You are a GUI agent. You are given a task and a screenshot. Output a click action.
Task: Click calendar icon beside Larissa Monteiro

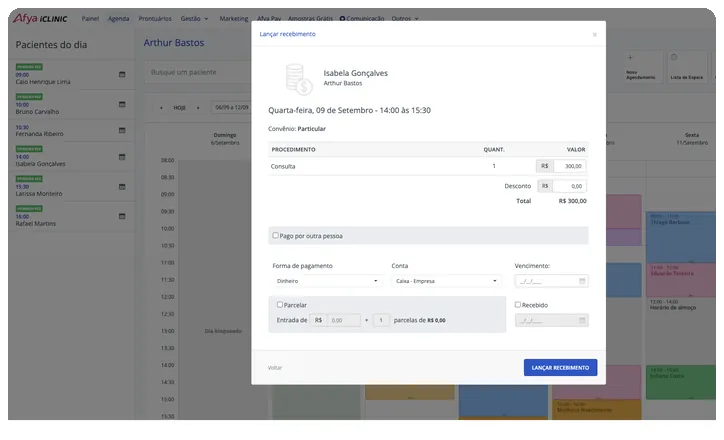(122, 187)
